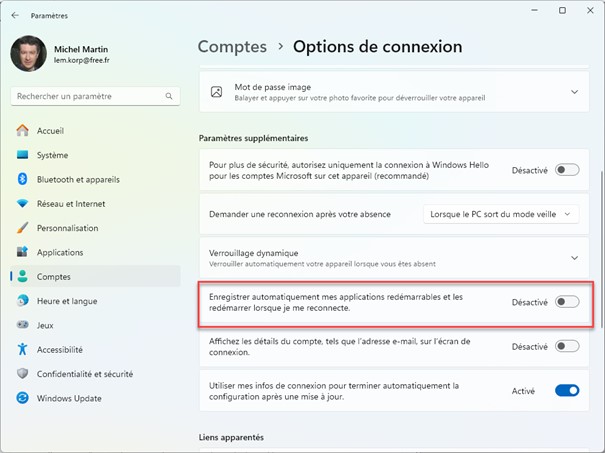The height and width of the screenshot is (453, 605).
Task: Select Système in the sidebar menu
Action: pos(52,155)
